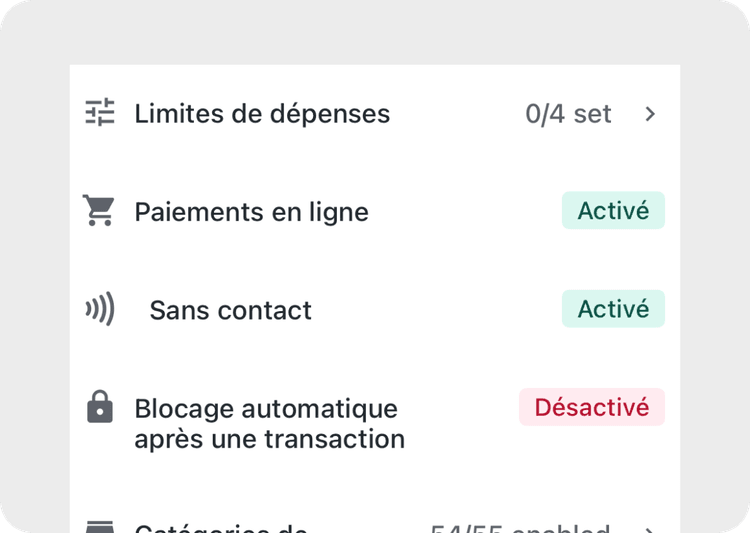
Task: Expand Limites de dépenses using the chevron
Action: coord(650,114)
